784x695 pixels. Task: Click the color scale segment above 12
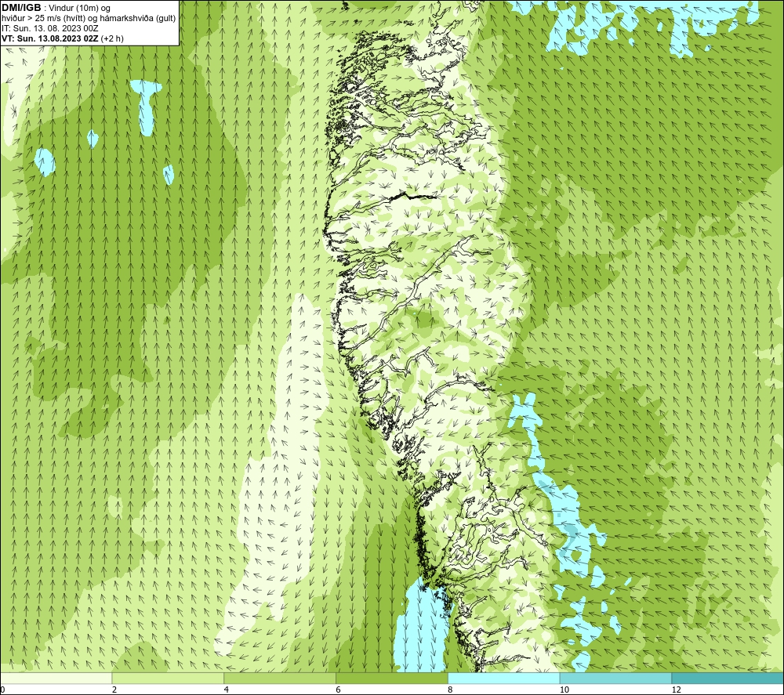tap(728, 678)
